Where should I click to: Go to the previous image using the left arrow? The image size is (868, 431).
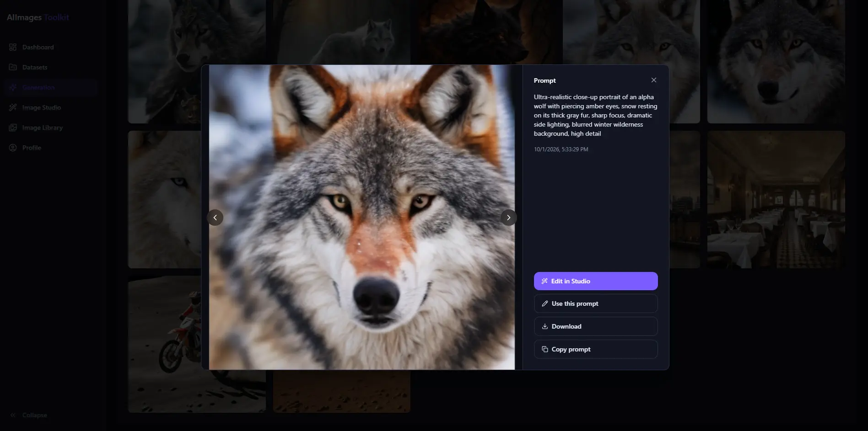(x=215, y=218)
